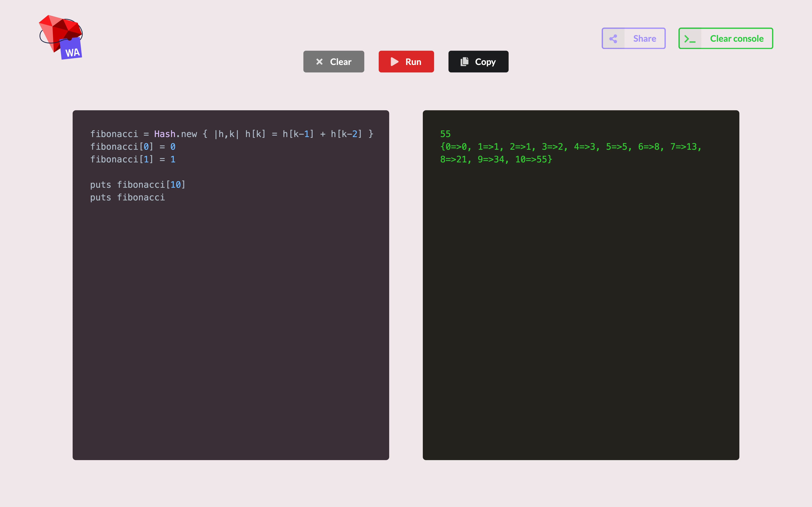Image resolution: width=812 pixels, height=507 pixels.
Task: Click the play triangle icon on Run
Action: pyautogui.click(x=394, y=62)
